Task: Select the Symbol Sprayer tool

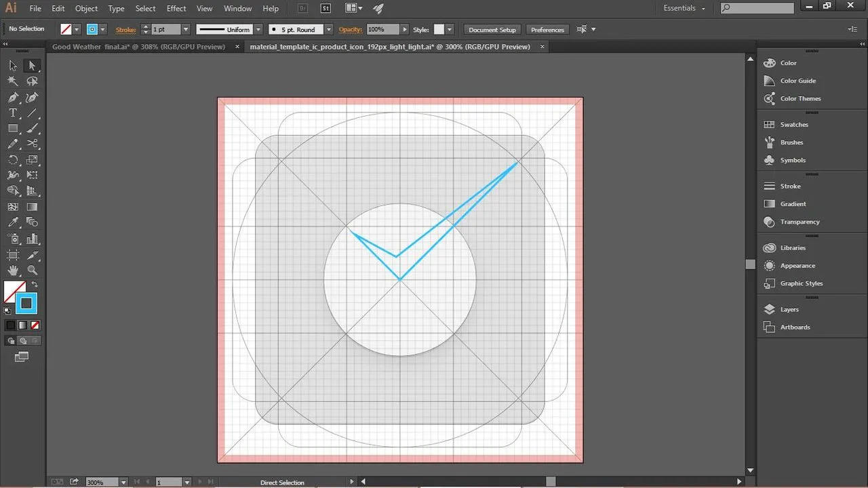Action: coord(13,239)
